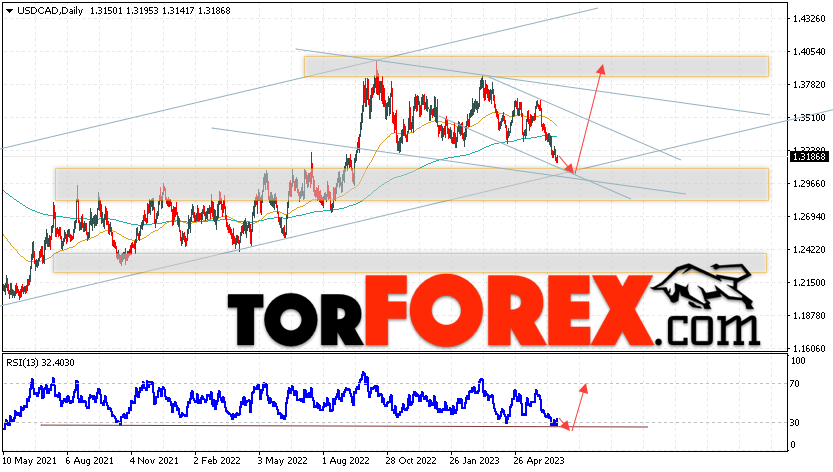
Task: Select the date label 2 Feb 2022
Action: coord(217,460)
